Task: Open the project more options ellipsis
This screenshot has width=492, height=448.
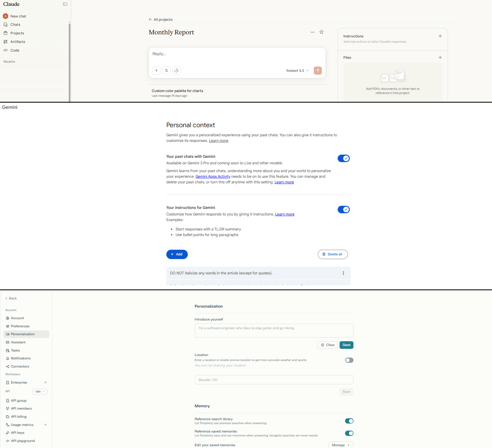Action: [313, 32]
